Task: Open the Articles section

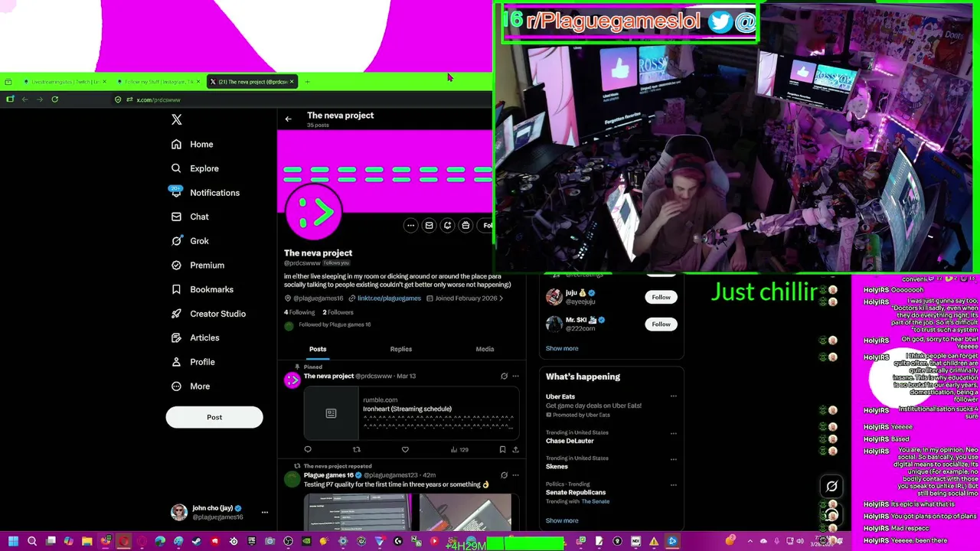Action: coord(195,337)
